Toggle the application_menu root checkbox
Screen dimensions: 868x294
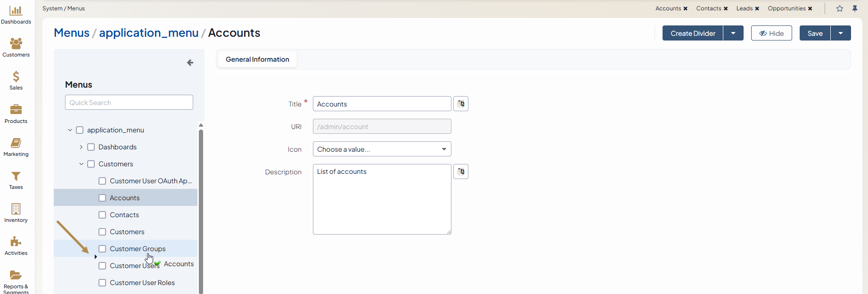pos(80,130)
